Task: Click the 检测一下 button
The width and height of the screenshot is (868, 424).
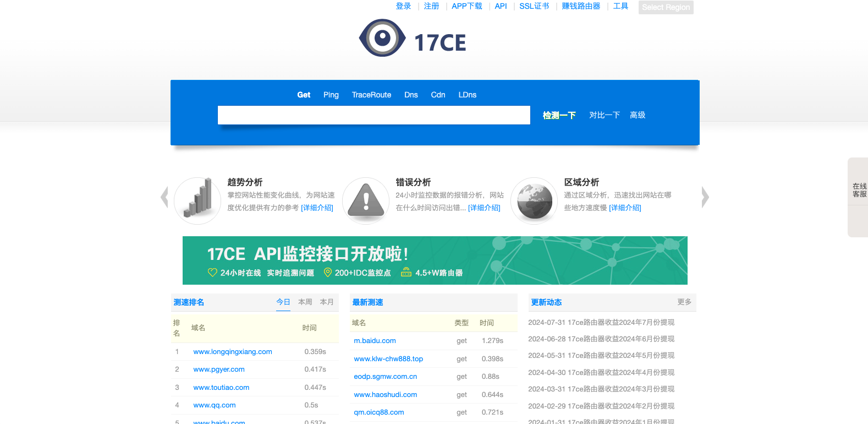Action: click(x=559, y=115)
